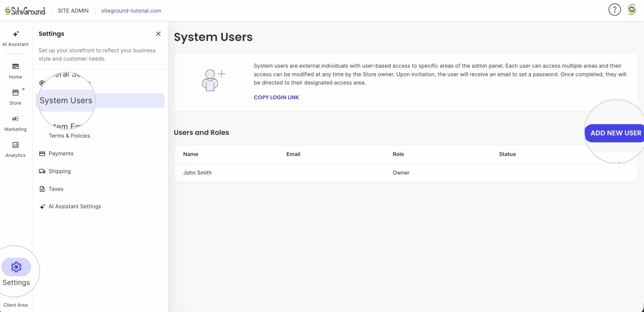Screen dimensions: 644x312
Task: Open the AI Assistant Settings menu label
Action: [75, 206]
